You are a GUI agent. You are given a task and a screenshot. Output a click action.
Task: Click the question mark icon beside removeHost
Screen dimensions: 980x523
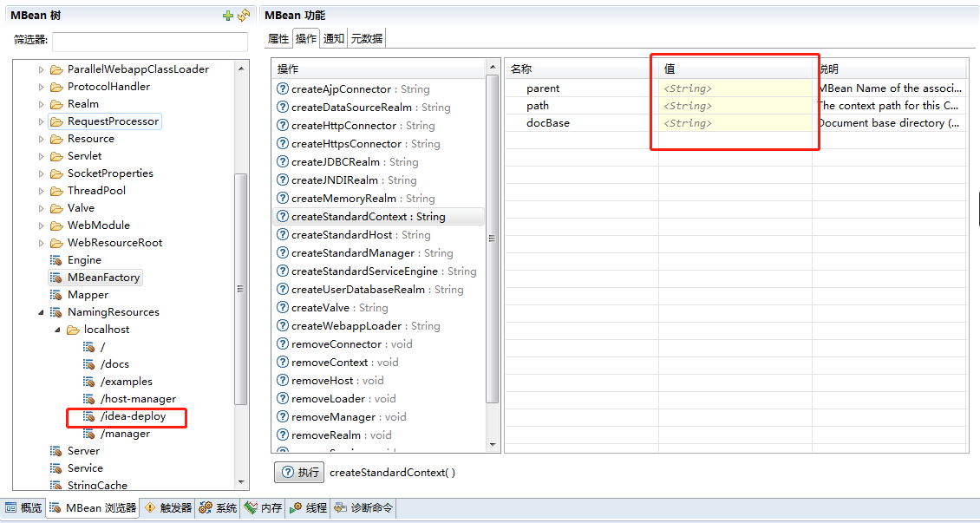pyautogui.click(x=282, y=381)
